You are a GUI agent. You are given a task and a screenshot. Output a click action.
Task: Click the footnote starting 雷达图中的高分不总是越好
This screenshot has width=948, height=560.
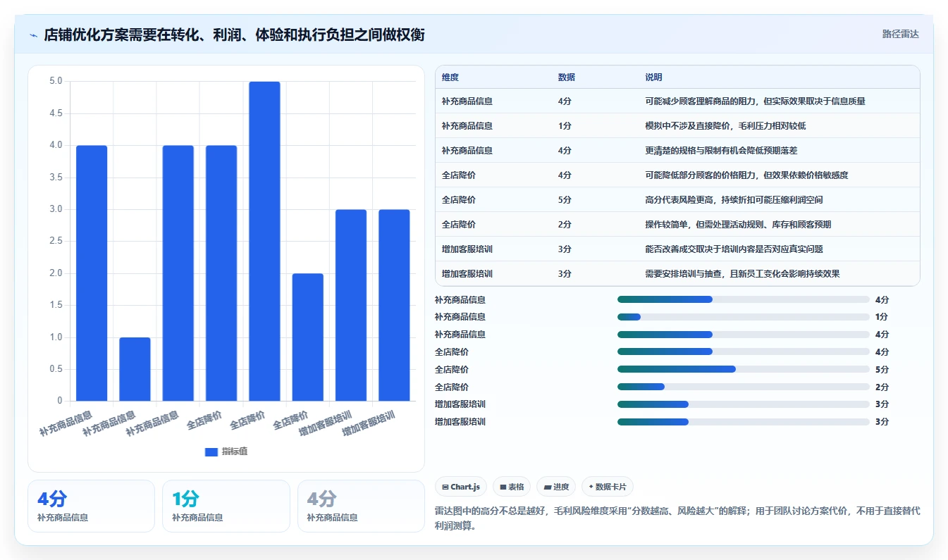pyautogui.click(x=677, y=518)
